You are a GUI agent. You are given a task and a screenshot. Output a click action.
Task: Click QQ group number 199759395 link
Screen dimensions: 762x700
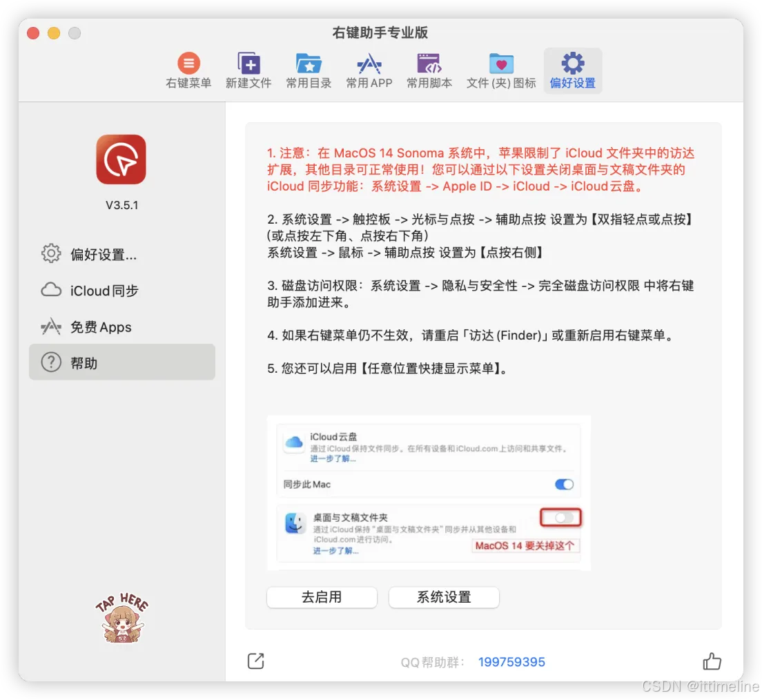click(511, 661)
